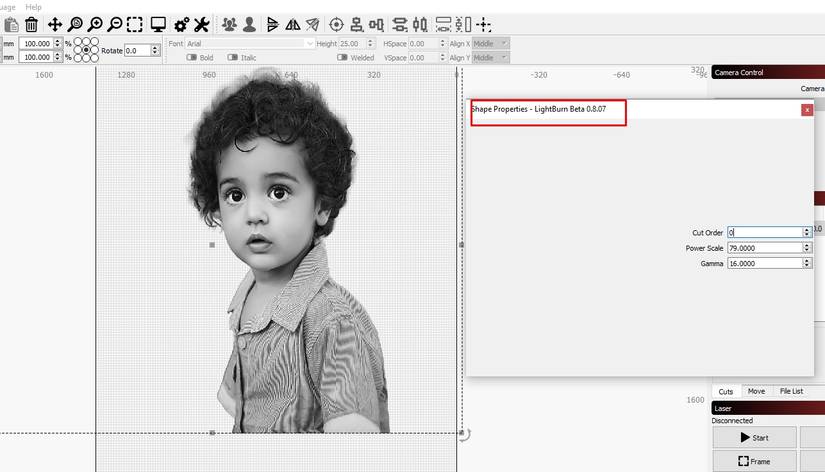Click the Distribute vertically icon
The image size is (825, 472).
coord(400,25)
